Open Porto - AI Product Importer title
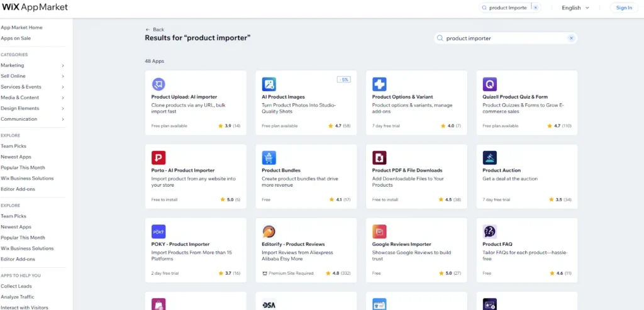Screen dimensions: 644x310 tap(183, 170)
